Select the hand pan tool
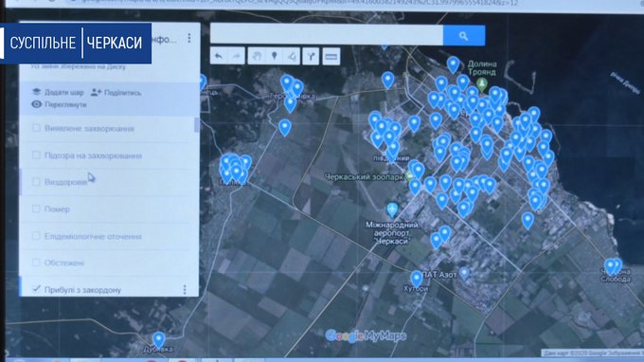Screen dimensions: 644x362 (x=257, y=56)
